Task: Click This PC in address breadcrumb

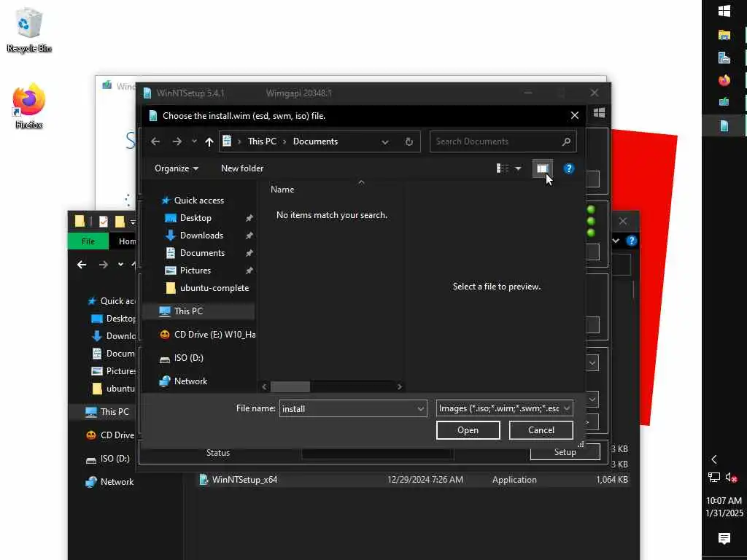Action: tap(262, 142)
